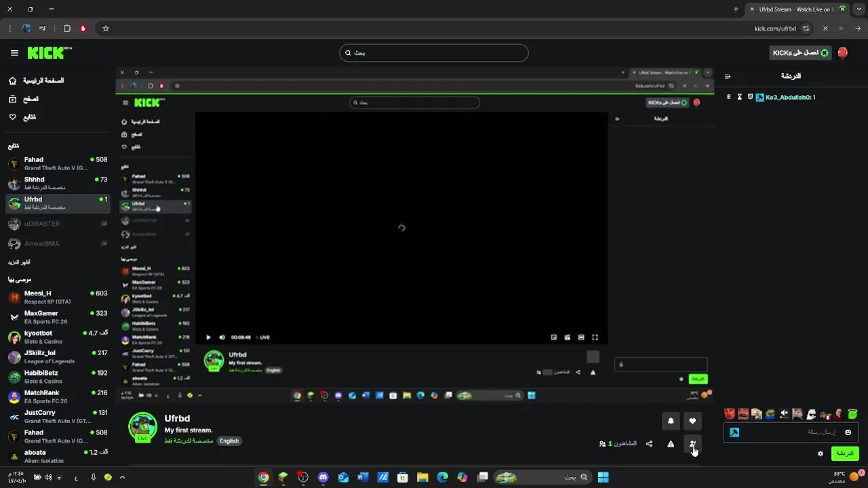Click the Get KICKs button
868x488 pixels.
801,53
